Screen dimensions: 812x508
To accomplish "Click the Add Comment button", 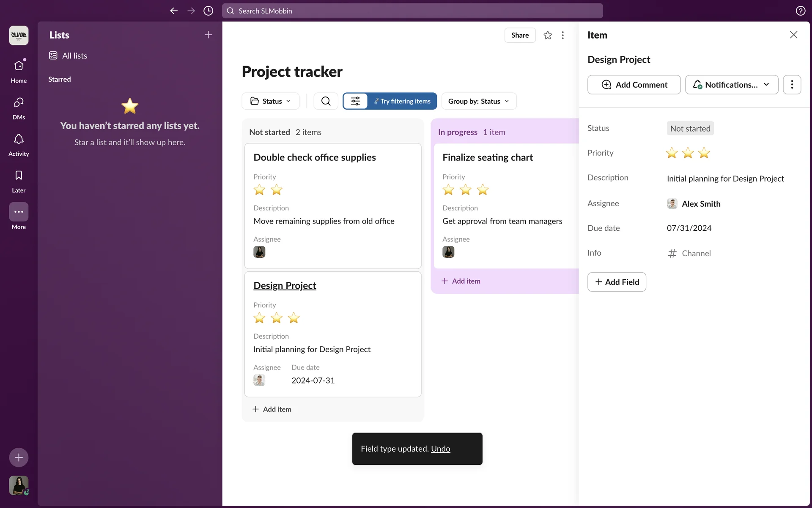I will click(634, 85).
